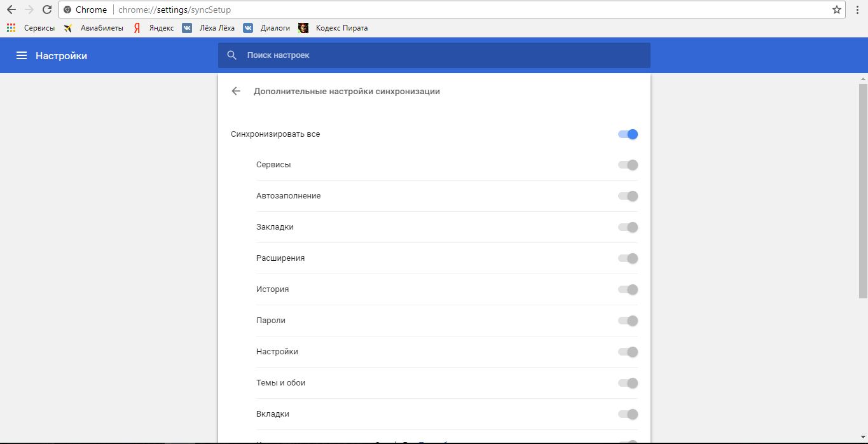Click the magnifier icon in settings search
868x444 pixels.
click(232, 55)
